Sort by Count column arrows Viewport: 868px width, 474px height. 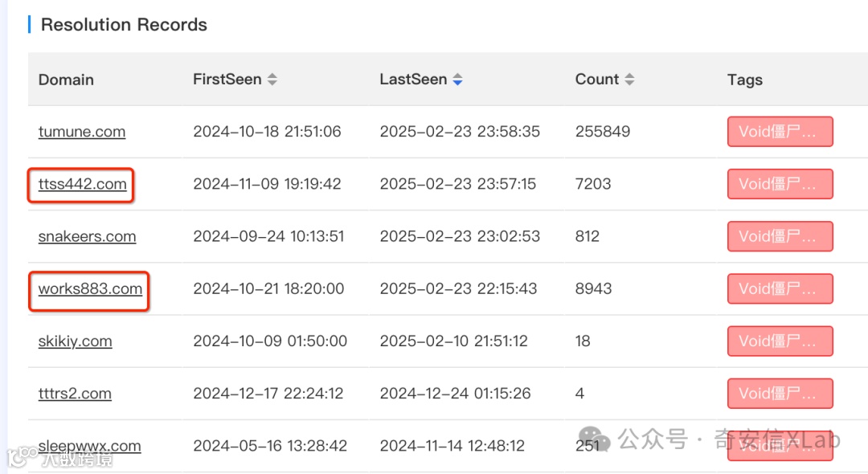tap(629, 80)
